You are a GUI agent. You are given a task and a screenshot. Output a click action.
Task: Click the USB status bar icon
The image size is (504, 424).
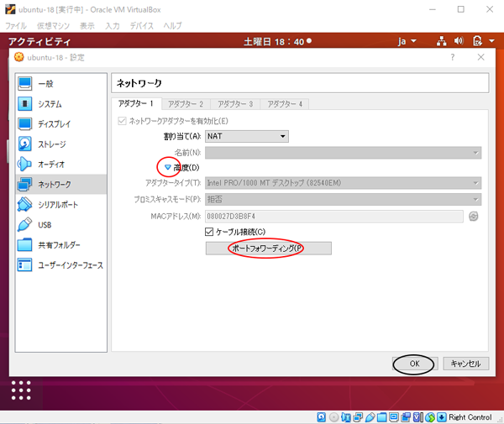click(370, 417)
